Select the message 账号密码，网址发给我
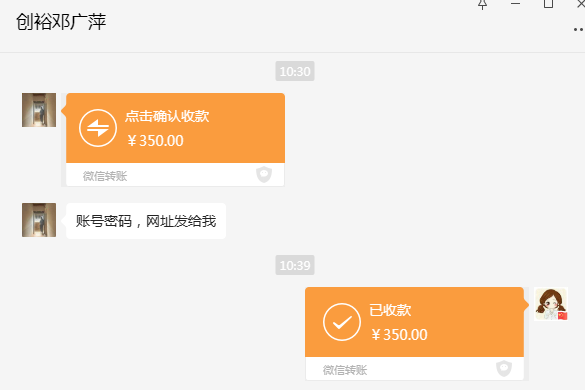Image resolution: width=585 pixels, height=390 pixels. point(146,221)
